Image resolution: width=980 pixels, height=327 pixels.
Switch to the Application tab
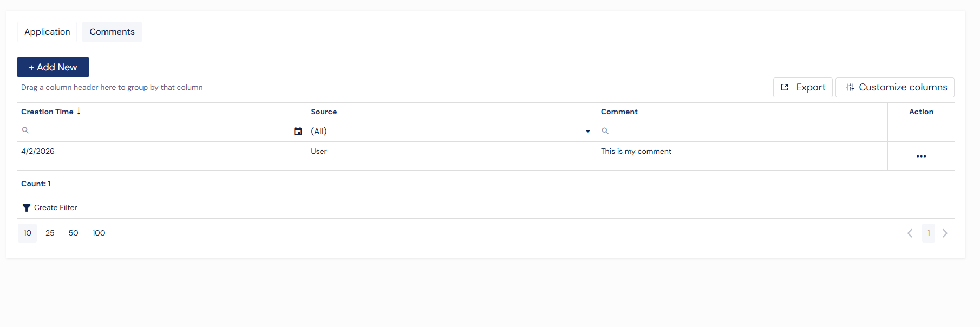coord(47,32)
